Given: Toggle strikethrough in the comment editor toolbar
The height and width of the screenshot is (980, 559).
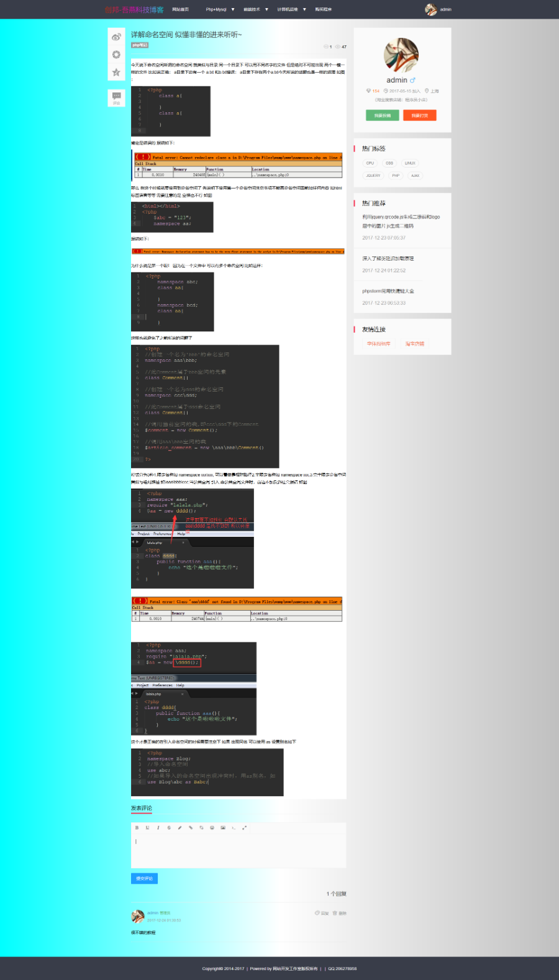Looking at the screenshot, I should [x=169, y=827].
